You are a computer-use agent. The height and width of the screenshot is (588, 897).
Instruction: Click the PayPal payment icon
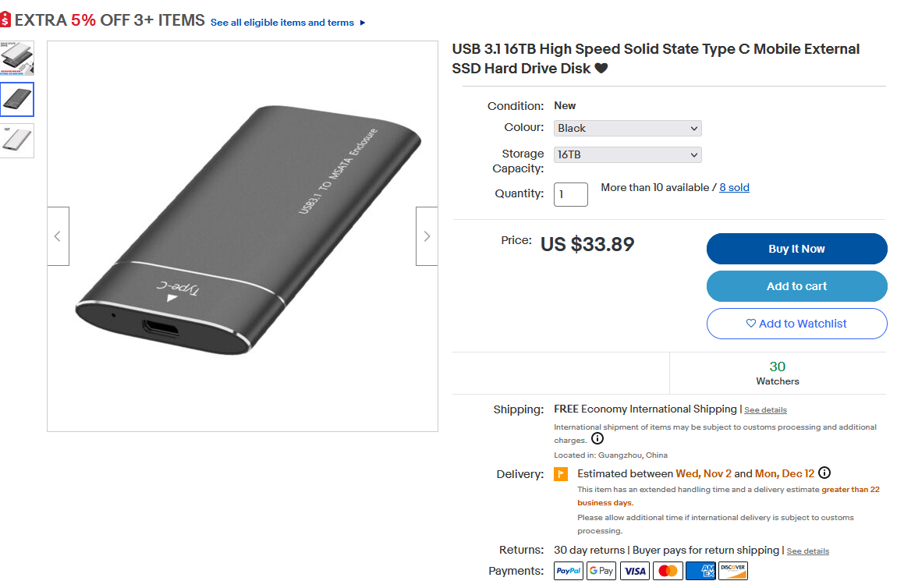pos(569,571)
